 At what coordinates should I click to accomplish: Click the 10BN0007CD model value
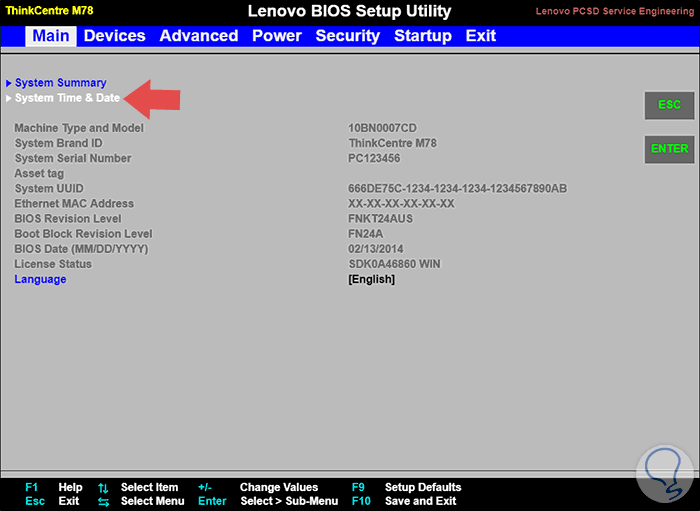pos(382,128)
